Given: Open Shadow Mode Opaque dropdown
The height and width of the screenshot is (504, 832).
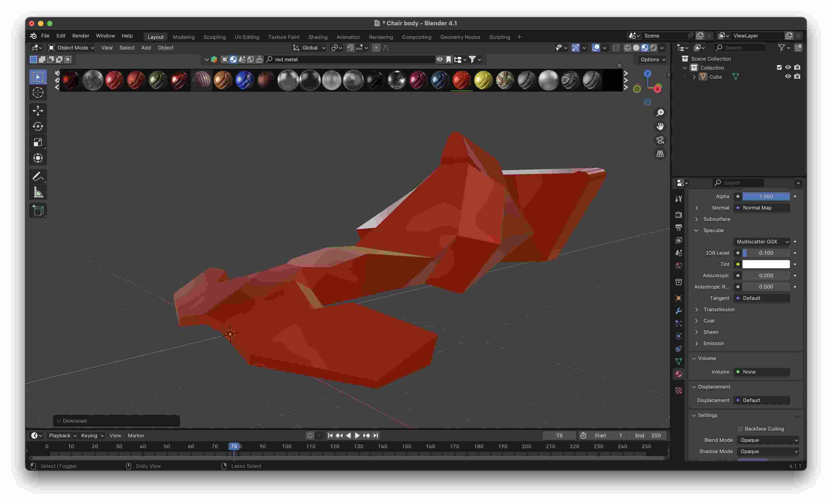Looking at the screenshot, I should (x=768, y=452).
